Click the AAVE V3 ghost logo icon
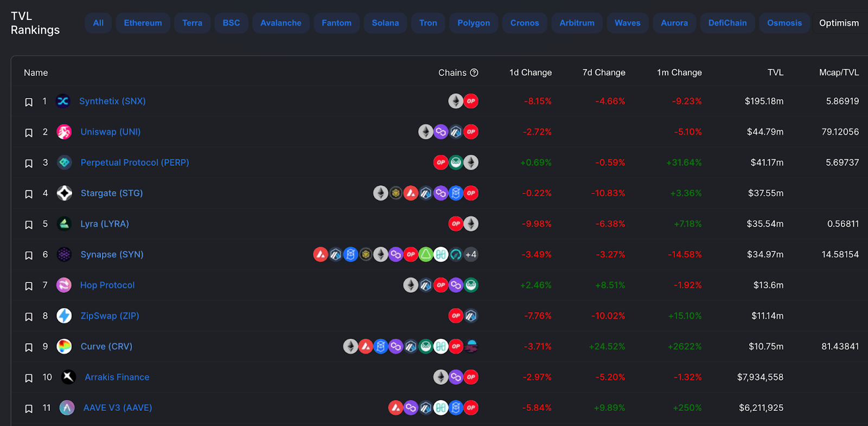The height and width of the screenshot is (426, 868). click(67, 408)
